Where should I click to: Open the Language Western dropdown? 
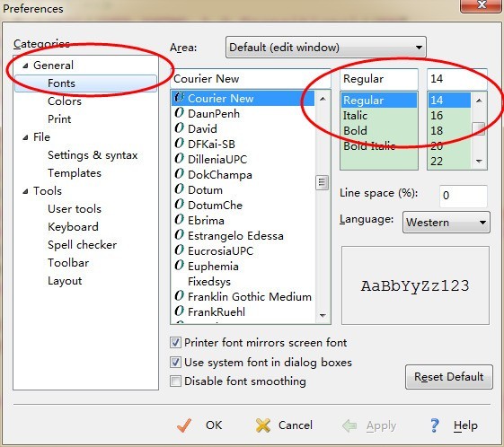coord(447,223)
